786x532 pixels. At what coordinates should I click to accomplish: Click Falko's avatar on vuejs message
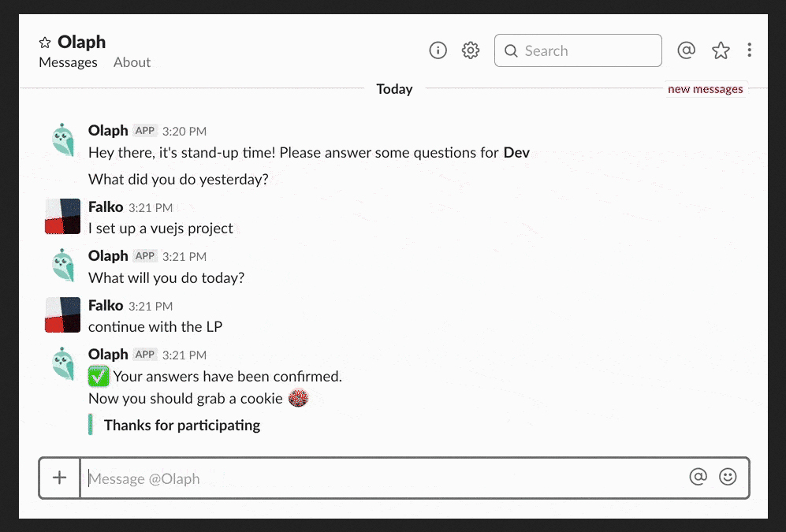(x=63, y=216)
